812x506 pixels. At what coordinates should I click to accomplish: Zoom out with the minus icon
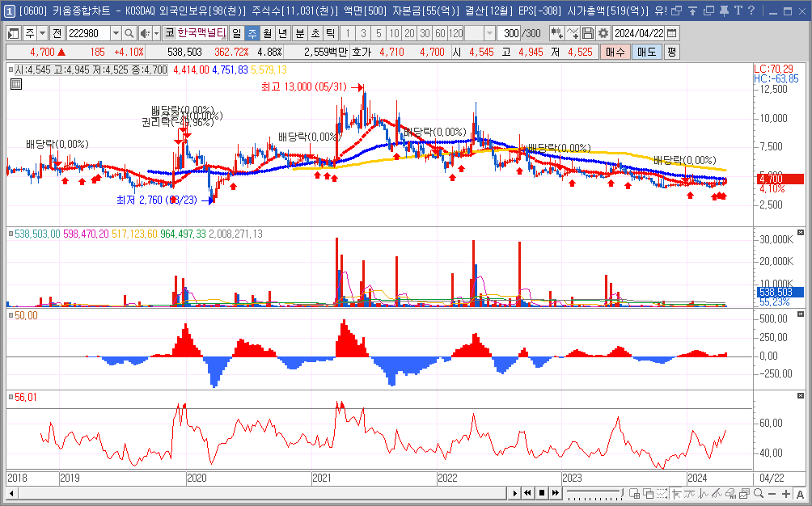pyautogui.click(x=772, y=494)
